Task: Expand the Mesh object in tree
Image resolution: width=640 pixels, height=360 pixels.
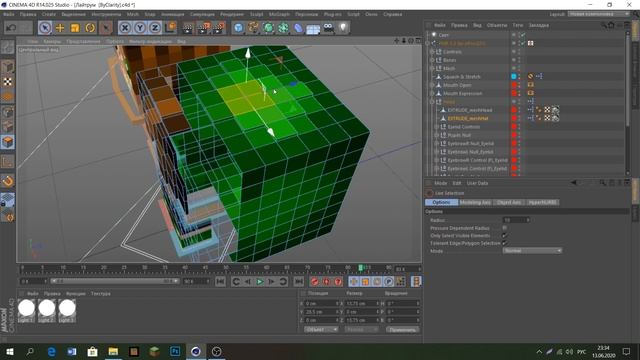Action: (x=432, y=68)
